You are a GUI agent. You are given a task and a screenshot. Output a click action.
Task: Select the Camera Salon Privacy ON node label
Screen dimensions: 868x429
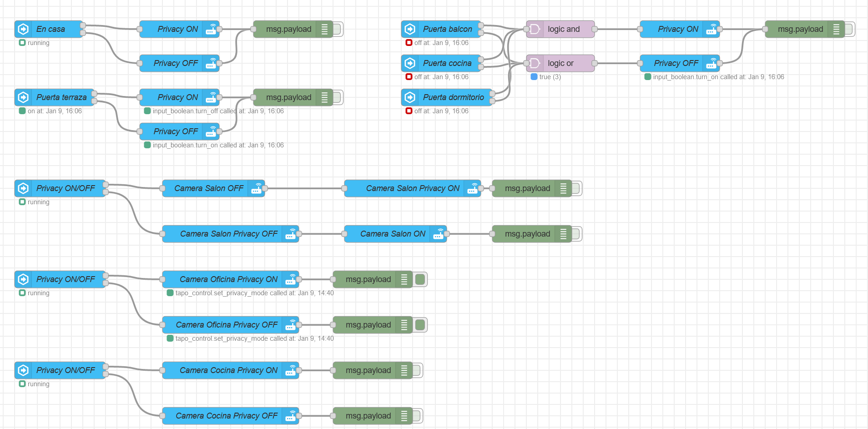point(413,188)
